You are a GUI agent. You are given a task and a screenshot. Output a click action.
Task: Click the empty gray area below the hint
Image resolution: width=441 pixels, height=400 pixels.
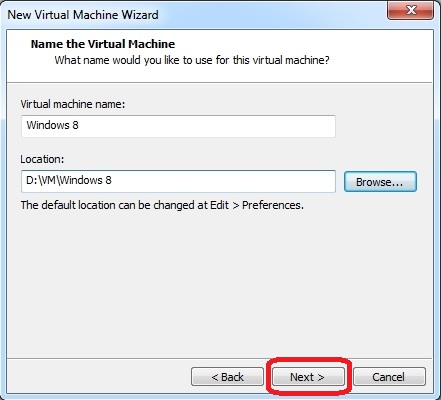tap(220, 283)
